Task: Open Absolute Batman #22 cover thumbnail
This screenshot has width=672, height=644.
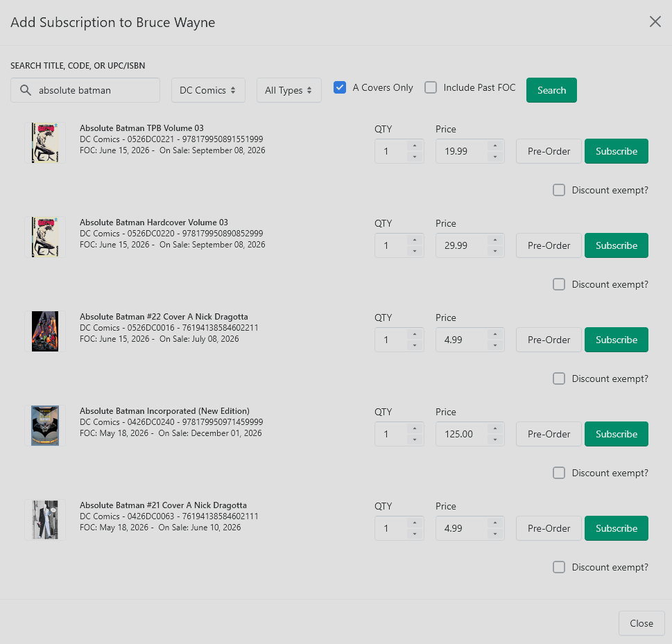Action: pos(45,331)
